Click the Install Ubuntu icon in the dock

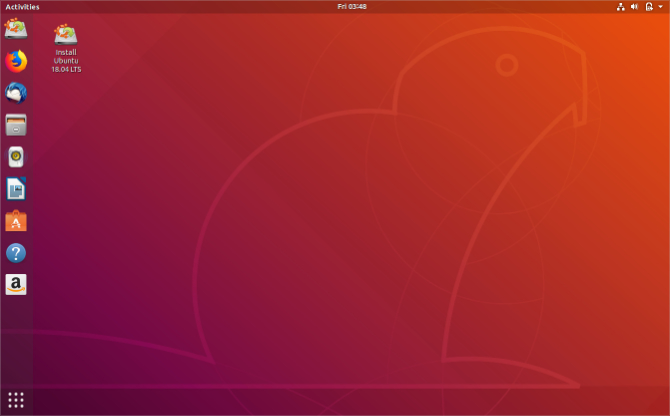(16, 29)
